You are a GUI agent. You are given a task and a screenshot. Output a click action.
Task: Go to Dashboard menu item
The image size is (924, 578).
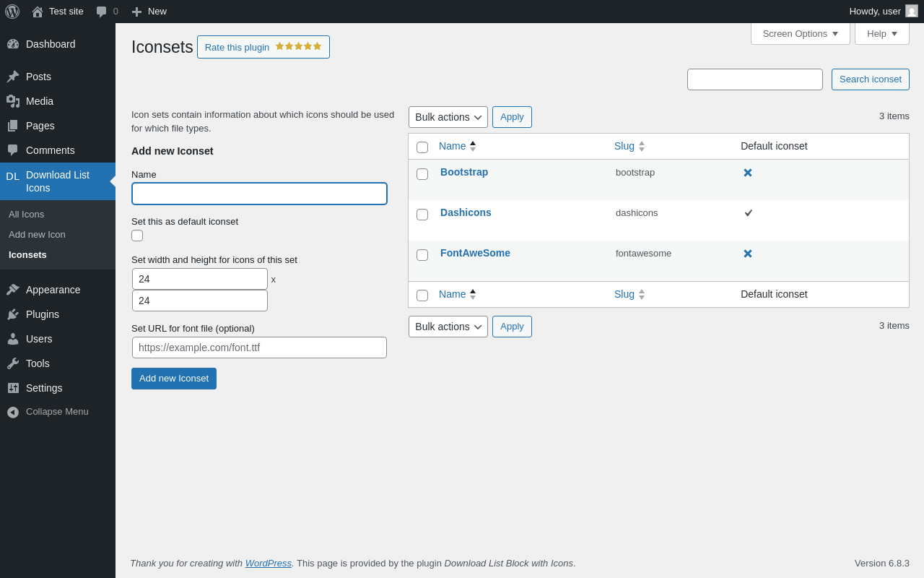click(x=58, y=44)
